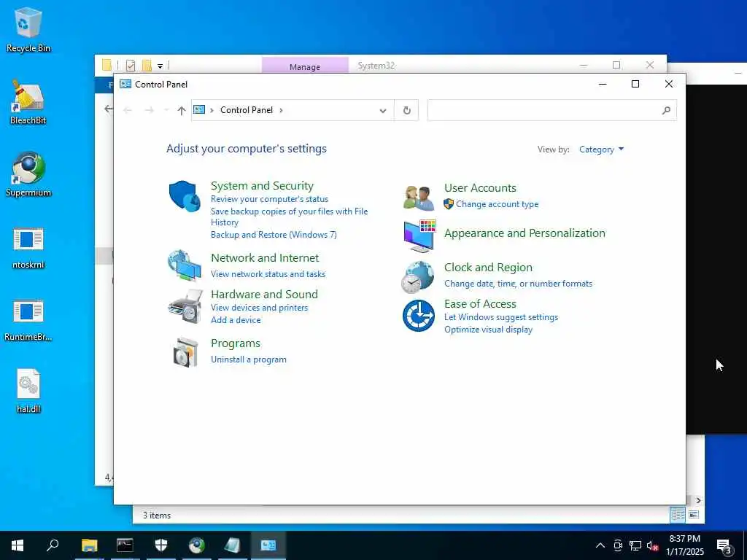Select the Recycle Bin desktop icon
The image size is (747, 560).
[x=28, y=30]
